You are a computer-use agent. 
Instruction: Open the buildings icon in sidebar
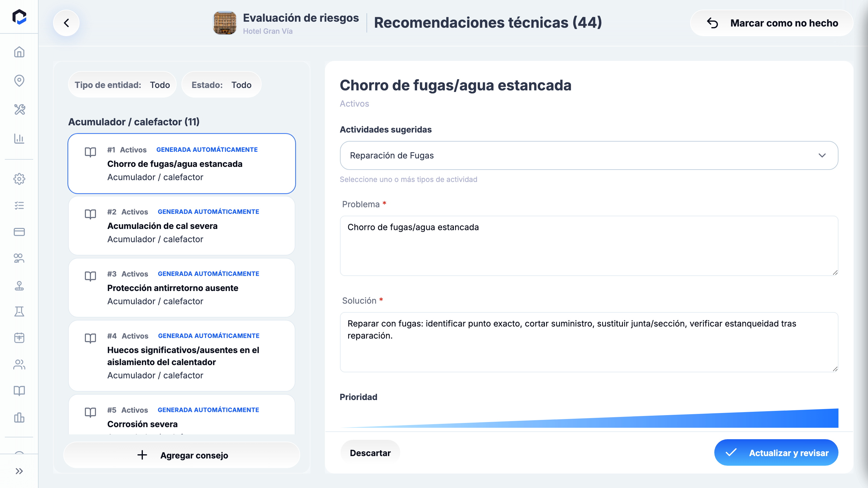(x=19, y=418)
